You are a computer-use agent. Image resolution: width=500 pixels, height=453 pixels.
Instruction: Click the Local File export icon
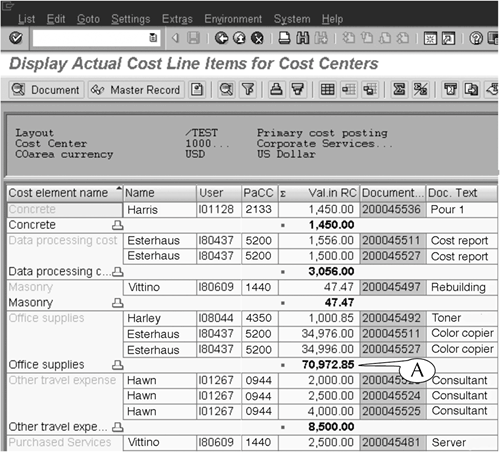click(x=471, y=90)
